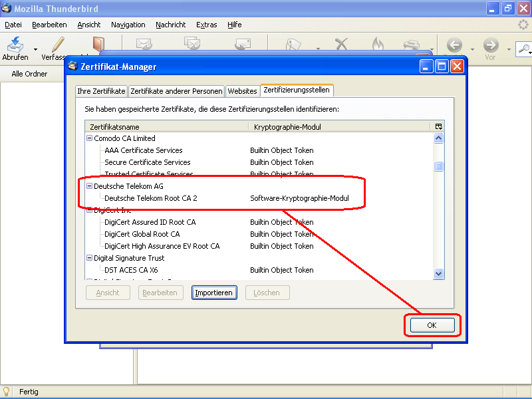532x399 pixels.
Task: Click the back arrow navigation icon
Action: (455, 45)
